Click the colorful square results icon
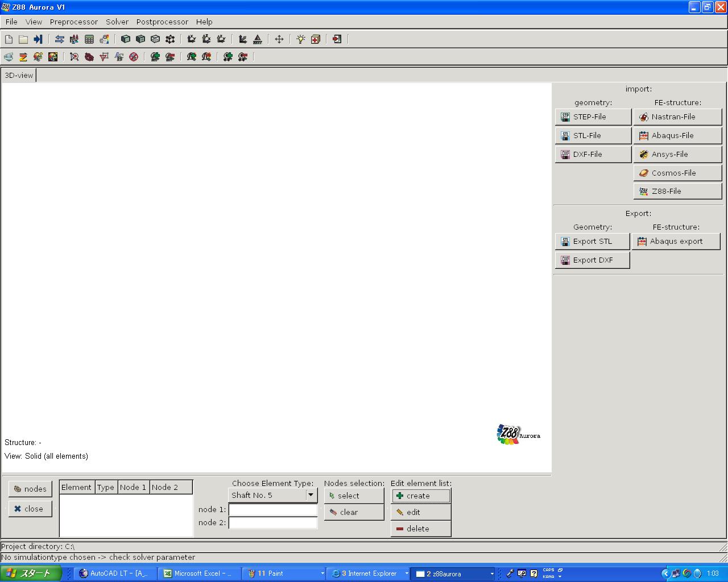Screen dimensions: 728x582 53,57
